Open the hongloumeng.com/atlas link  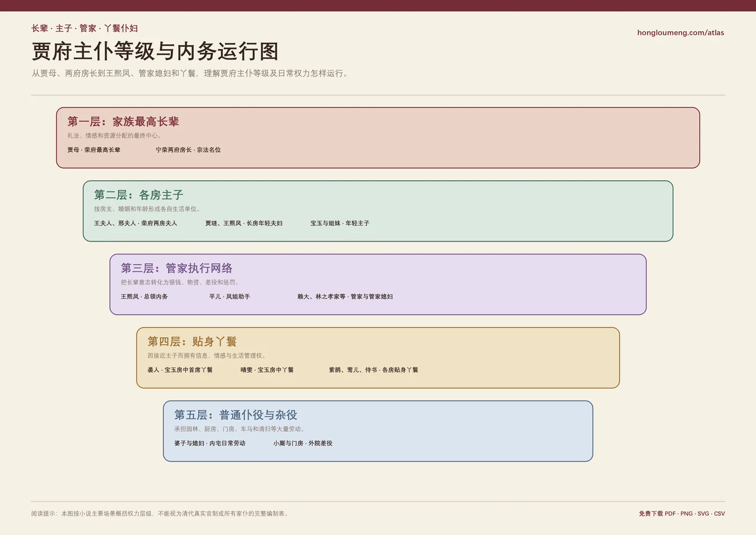(680, 32)
